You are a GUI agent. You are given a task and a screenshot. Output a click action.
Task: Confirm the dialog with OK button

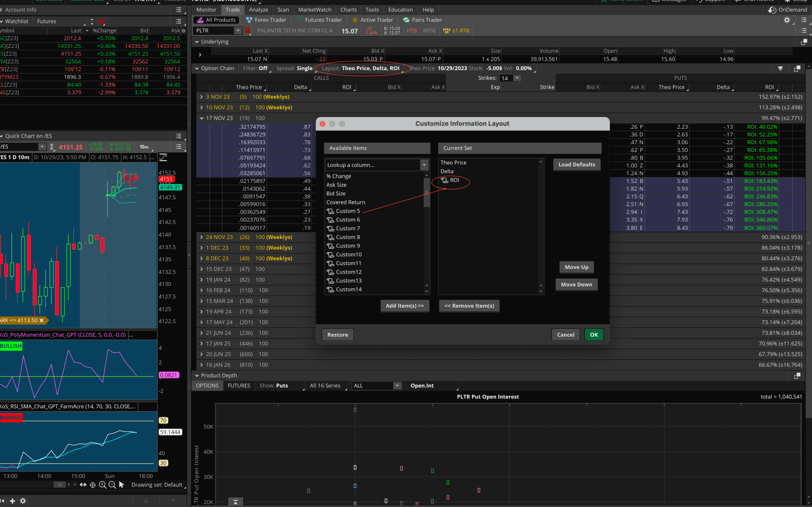tap(594, 335)
